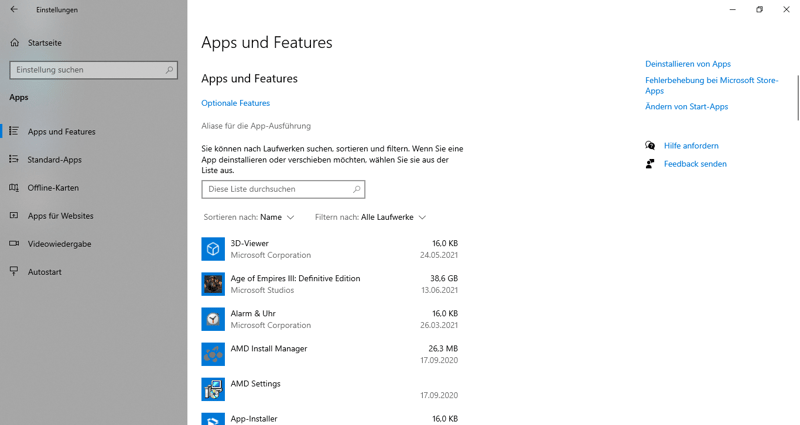Click size value 38,6 GB
Screen dimensions: 800x425
pos(443,279)
